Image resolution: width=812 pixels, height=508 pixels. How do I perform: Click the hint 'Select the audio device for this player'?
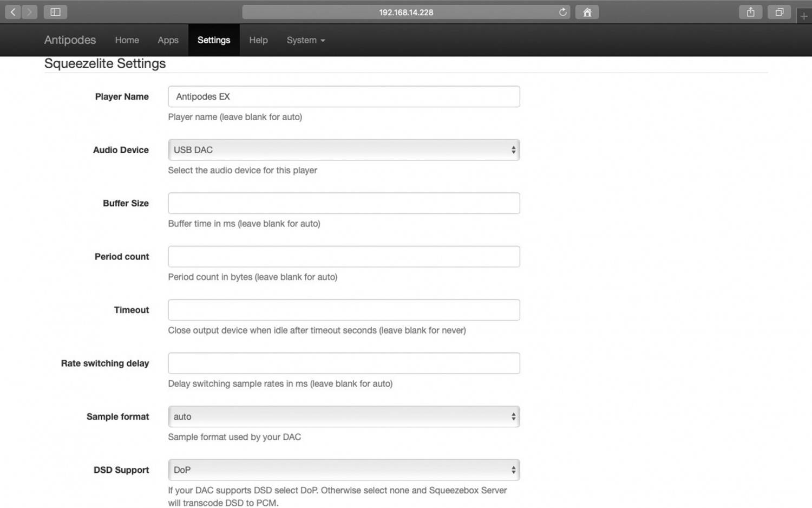pos(243,170)
